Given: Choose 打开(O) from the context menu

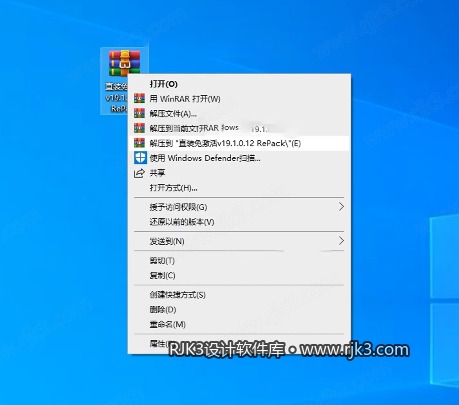Looking at the screenshot, I should point(239,84).
